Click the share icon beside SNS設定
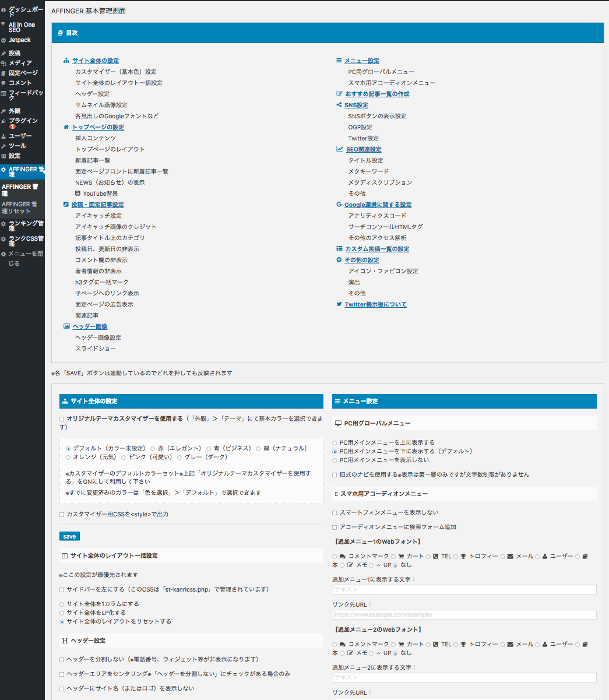Viewport: 609px width, 700px height. [x=339, y=105]
